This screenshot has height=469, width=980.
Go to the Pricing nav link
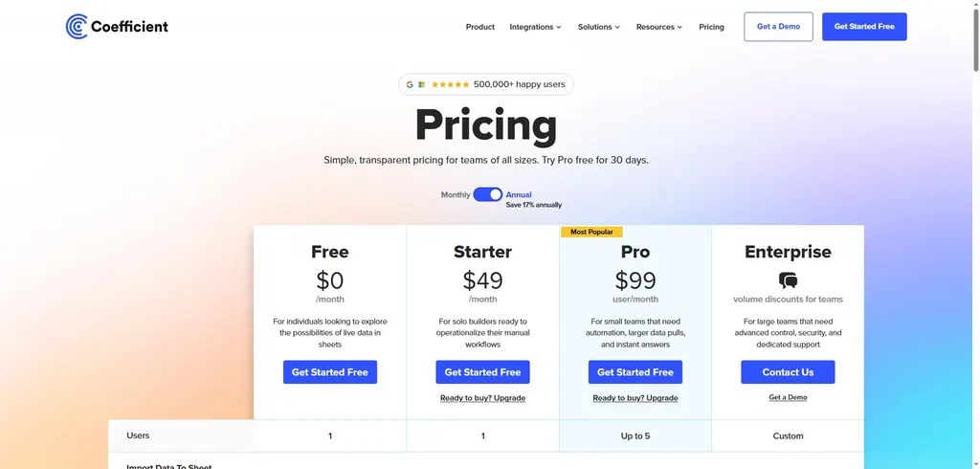(x=711, y=27)
